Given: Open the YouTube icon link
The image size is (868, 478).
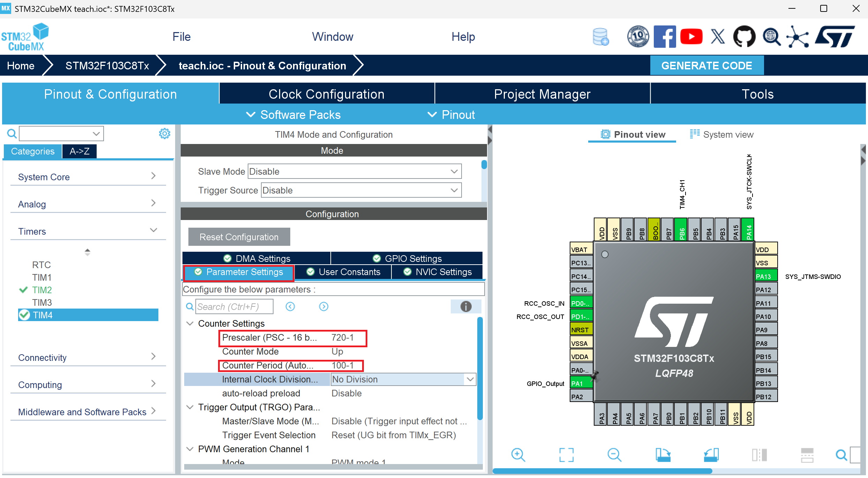Looking at the screenshot, I should pyautogui.click(x=691, y=37).
